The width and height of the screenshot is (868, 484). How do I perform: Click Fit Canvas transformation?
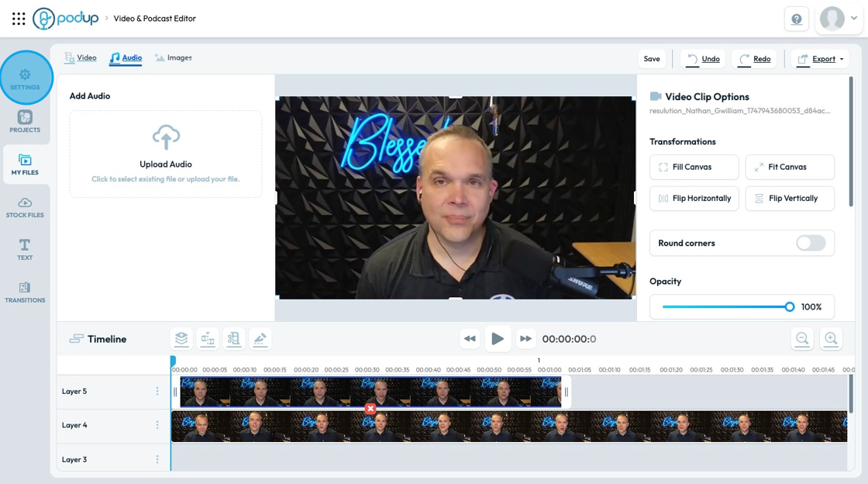(790, 167)
